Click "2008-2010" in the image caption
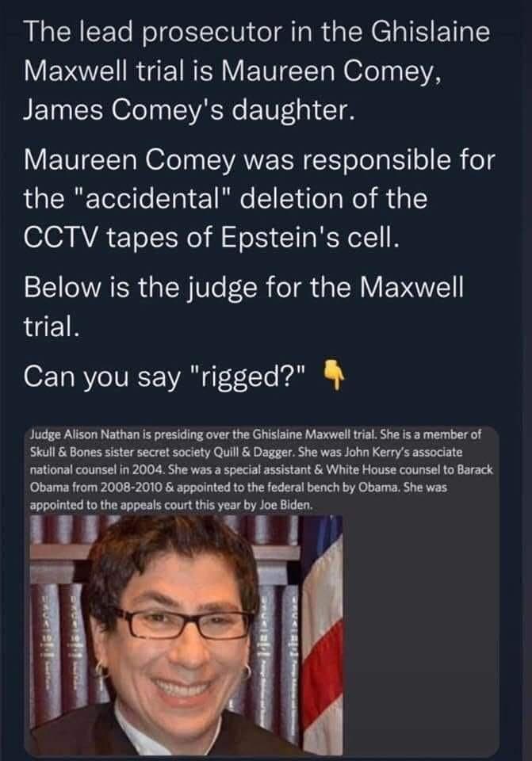The image size is (532, 761). 127,487
